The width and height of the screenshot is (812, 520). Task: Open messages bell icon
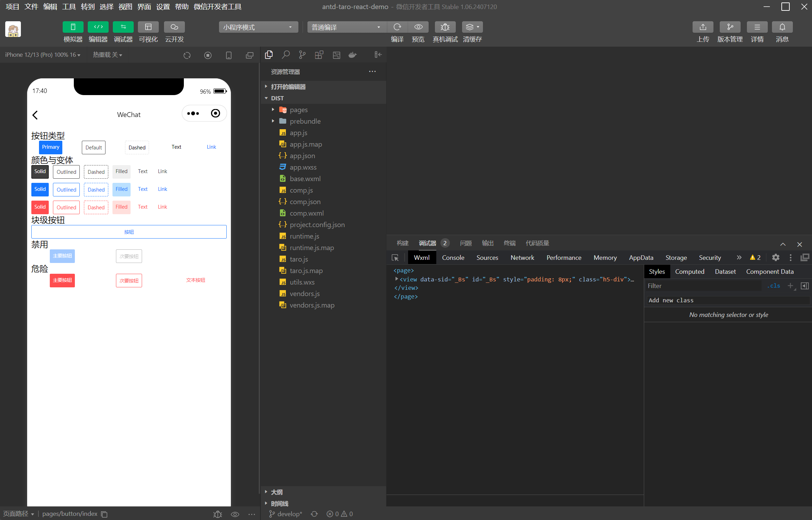782,27
